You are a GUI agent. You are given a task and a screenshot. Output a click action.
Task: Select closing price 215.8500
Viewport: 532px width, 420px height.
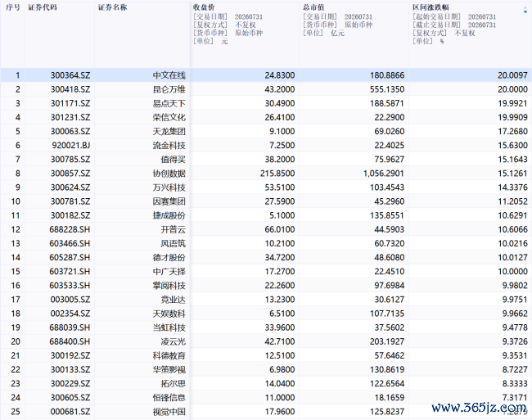click(x=277, y=174)
